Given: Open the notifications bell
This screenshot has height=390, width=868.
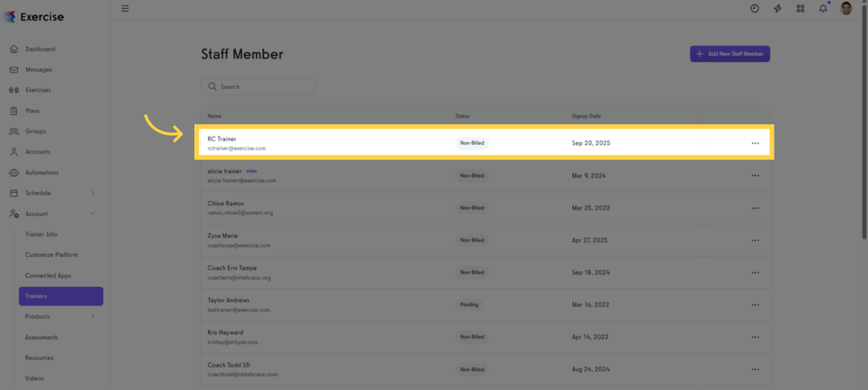Looking at the screenshot, I should 823,8.
